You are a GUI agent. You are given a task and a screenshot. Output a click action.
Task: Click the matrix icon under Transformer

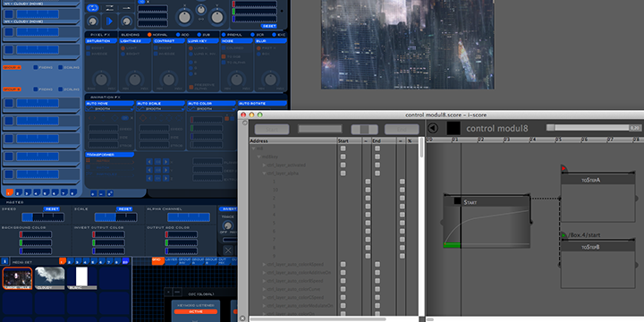pos(89,161)
